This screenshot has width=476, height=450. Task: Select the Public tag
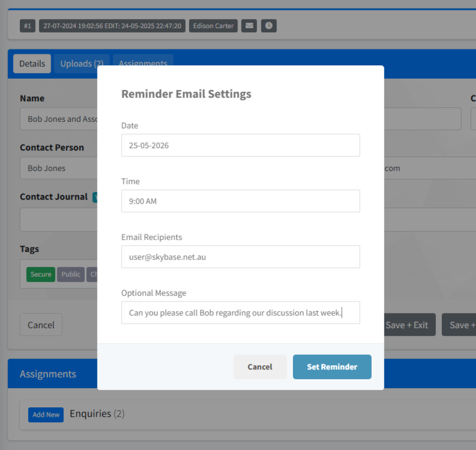coord(71,274)
